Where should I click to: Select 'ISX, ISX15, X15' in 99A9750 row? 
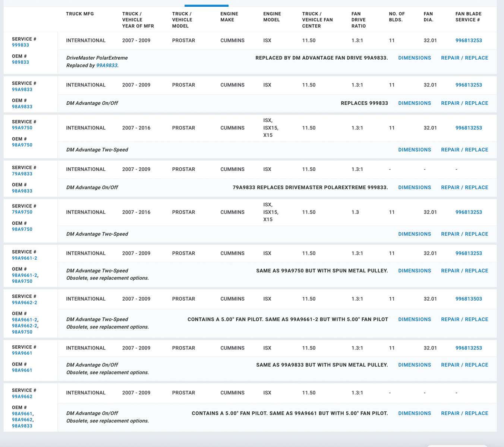[x=271, y=128]
